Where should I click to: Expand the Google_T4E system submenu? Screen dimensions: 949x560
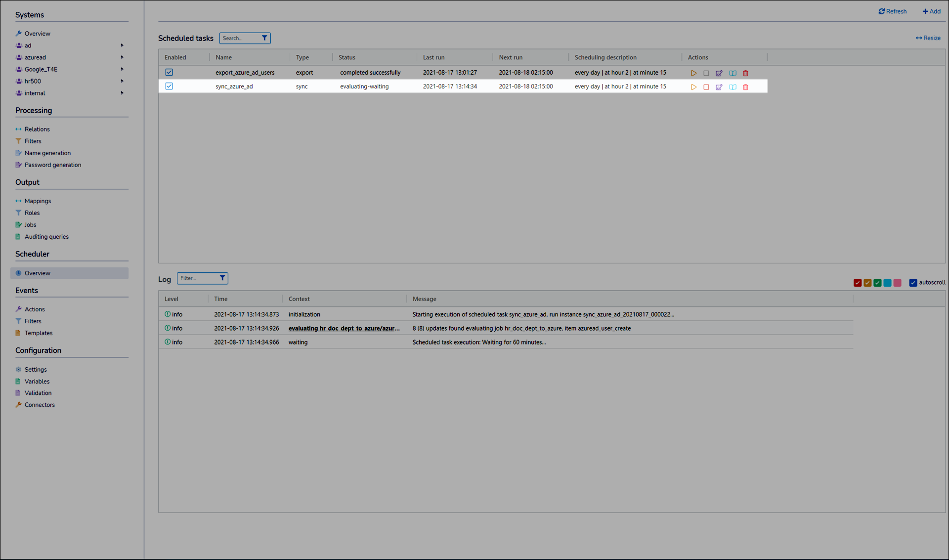click(122, 69)
